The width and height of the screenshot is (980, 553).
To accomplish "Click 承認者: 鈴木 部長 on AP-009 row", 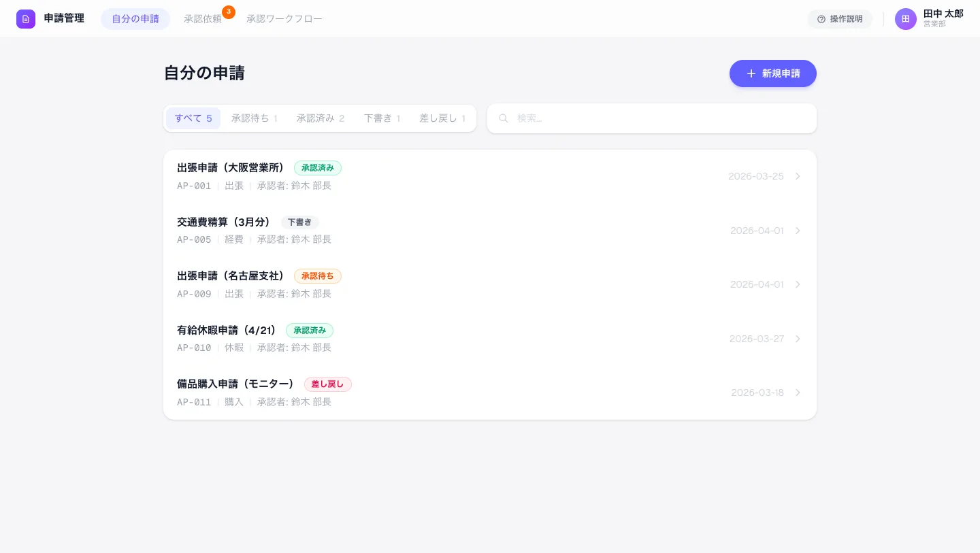I will coord(294,294).
